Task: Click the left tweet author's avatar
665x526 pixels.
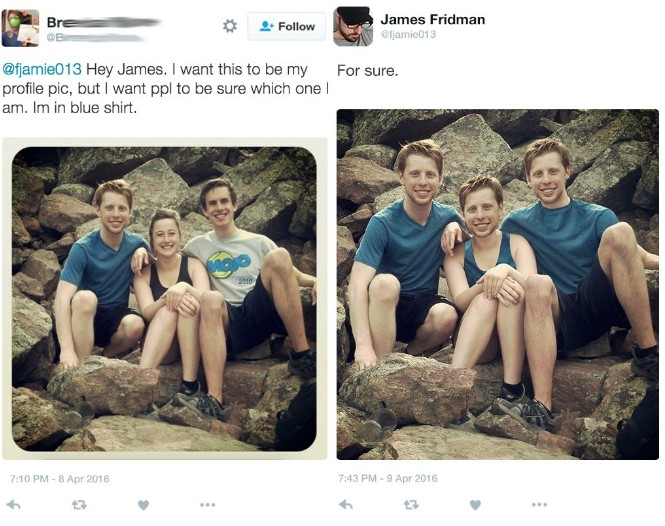Action: click(x=21, y=28)
